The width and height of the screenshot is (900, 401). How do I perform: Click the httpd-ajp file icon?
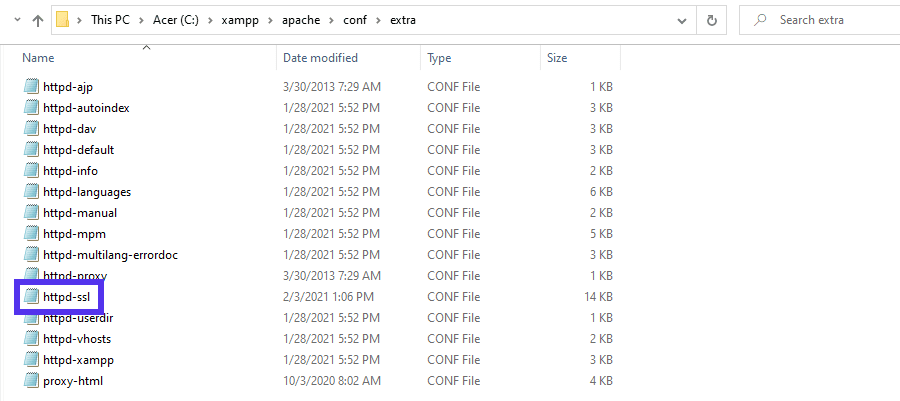[31, 87]
